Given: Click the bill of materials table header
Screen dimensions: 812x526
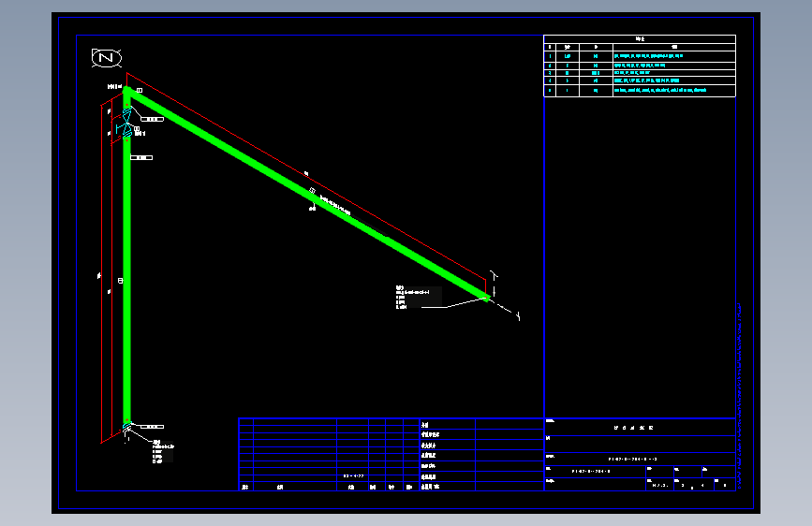Looking at the screenshot, I should coord(640,38).
